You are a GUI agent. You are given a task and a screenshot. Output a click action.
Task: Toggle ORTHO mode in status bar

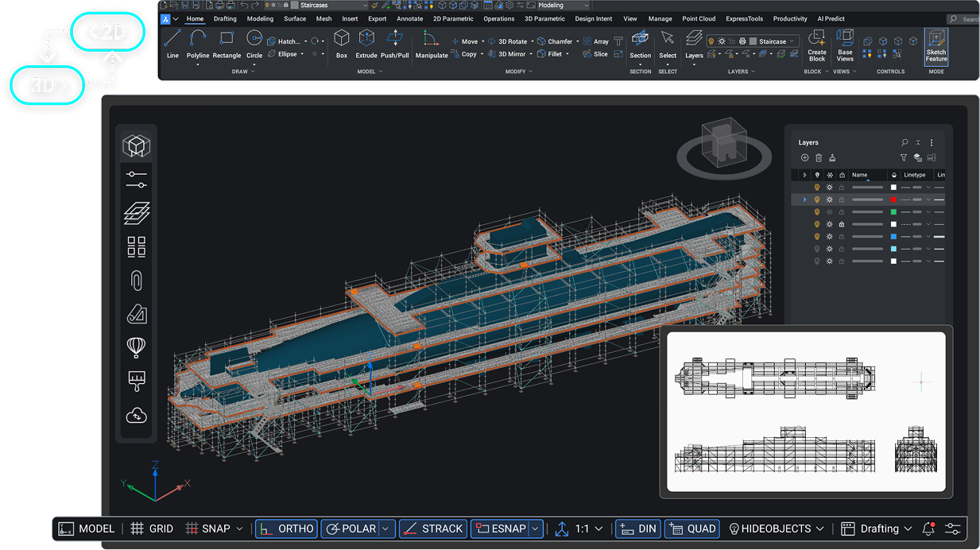(287, 529)
